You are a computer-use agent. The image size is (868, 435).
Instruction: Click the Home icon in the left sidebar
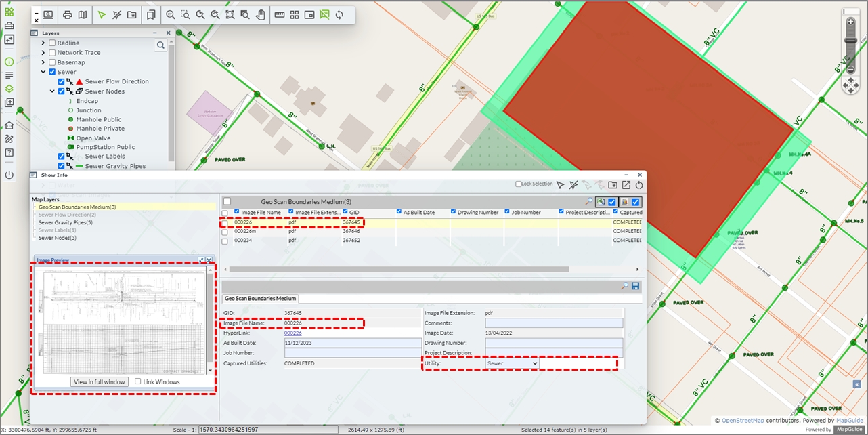tap(9, 125)
